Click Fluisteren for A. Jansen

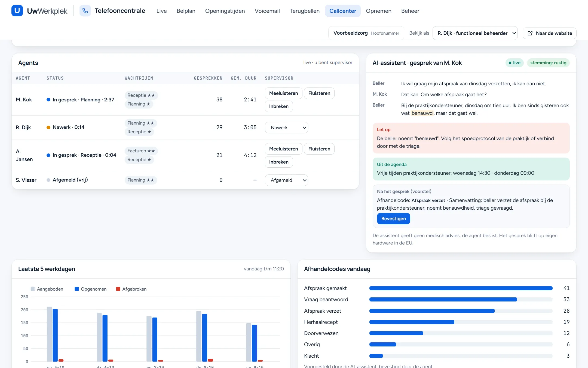pyautogui.click(x=319, y=149)
